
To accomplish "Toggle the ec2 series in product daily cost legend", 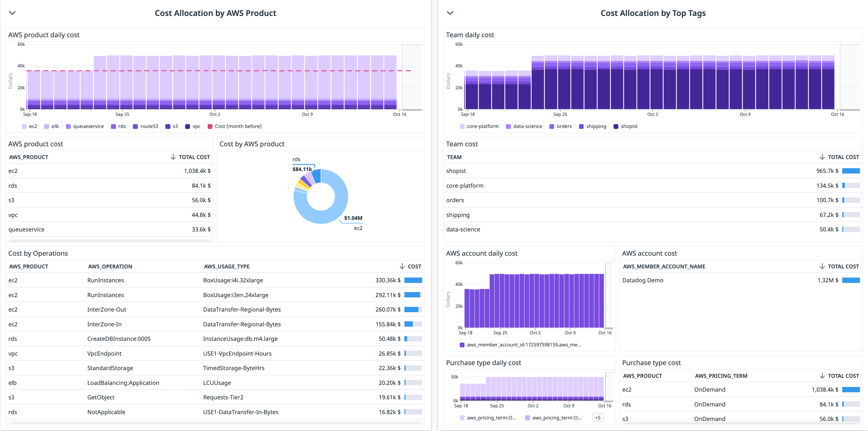I will [x=30, y=126].
